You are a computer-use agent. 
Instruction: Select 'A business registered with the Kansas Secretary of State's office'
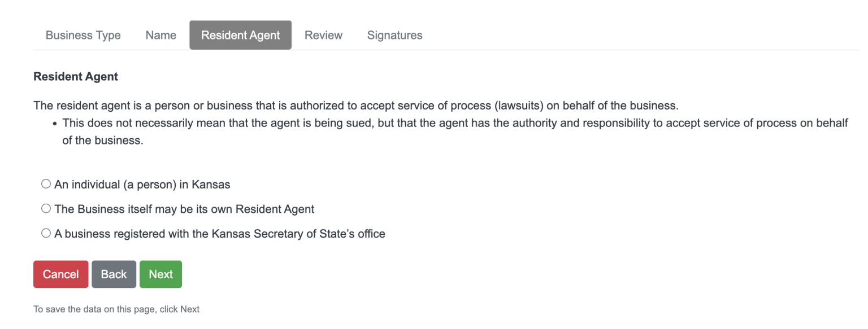pos(46,233)
